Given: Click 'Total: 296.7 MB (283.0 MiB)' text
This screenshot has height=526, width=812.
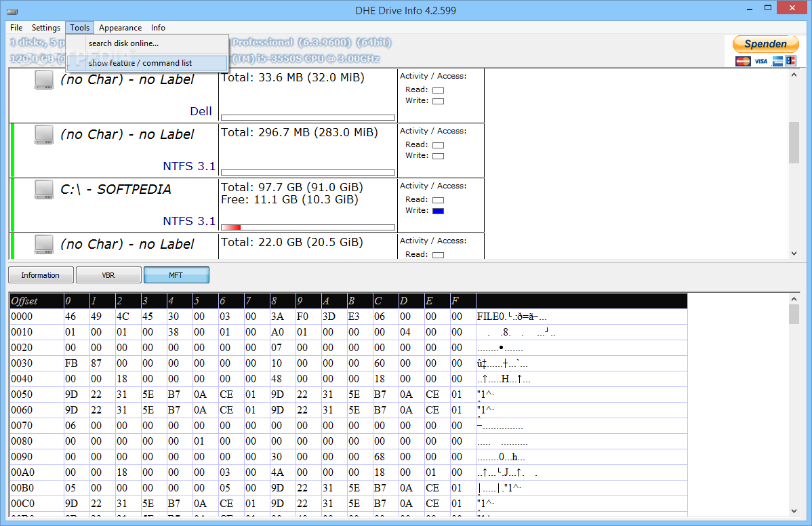Looking at the screenshot, I should pyautogui.click(x=300, y=133).
